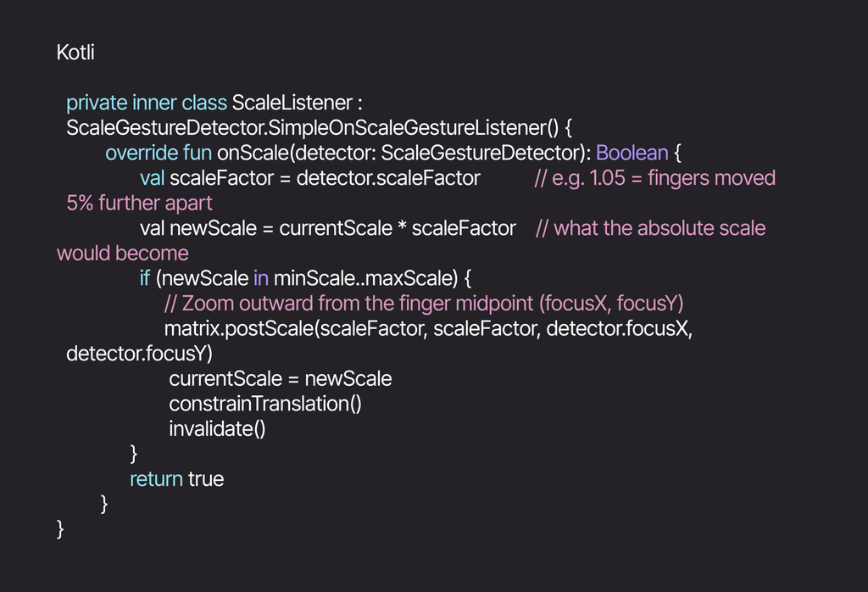Click the '// e.g. 1.05' comment
Screen dimensions: 868x592
coord(580,178)
